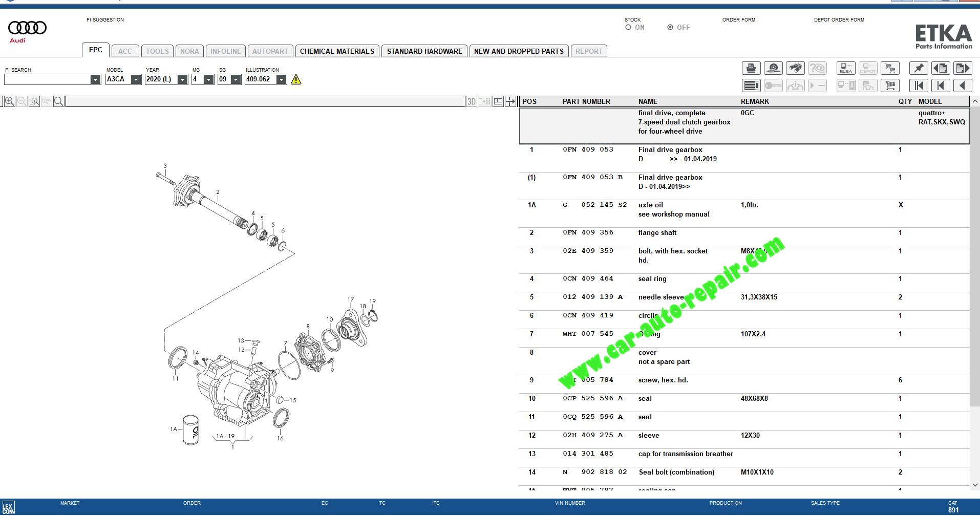Screen dimensions: 980x516
Task: Switch to the ACC tab
Action: 125,51
